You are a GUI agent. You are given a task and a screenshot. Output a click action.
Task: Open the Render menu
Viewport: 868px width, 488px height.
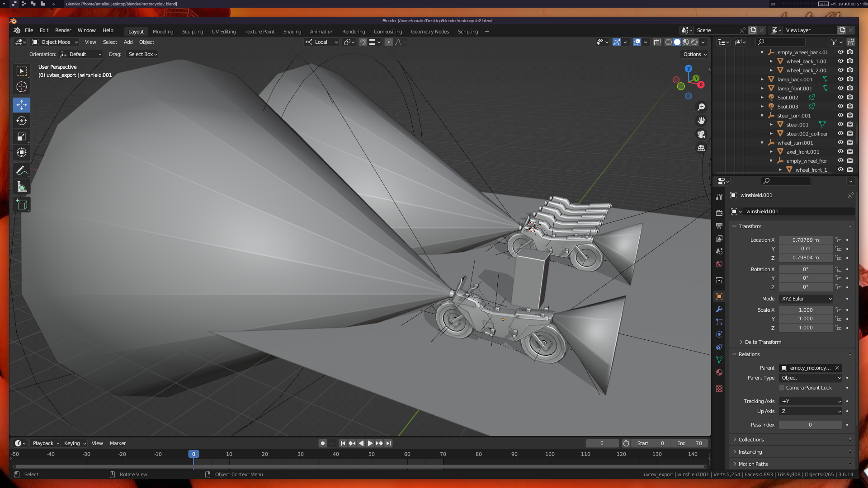[63, 30]
